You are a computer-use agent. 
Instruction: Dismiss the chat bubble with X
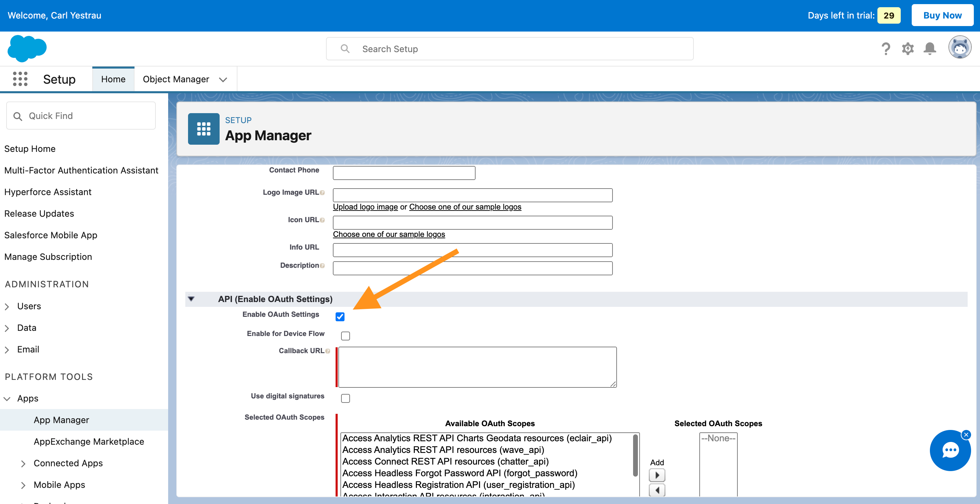pos(966,434)
